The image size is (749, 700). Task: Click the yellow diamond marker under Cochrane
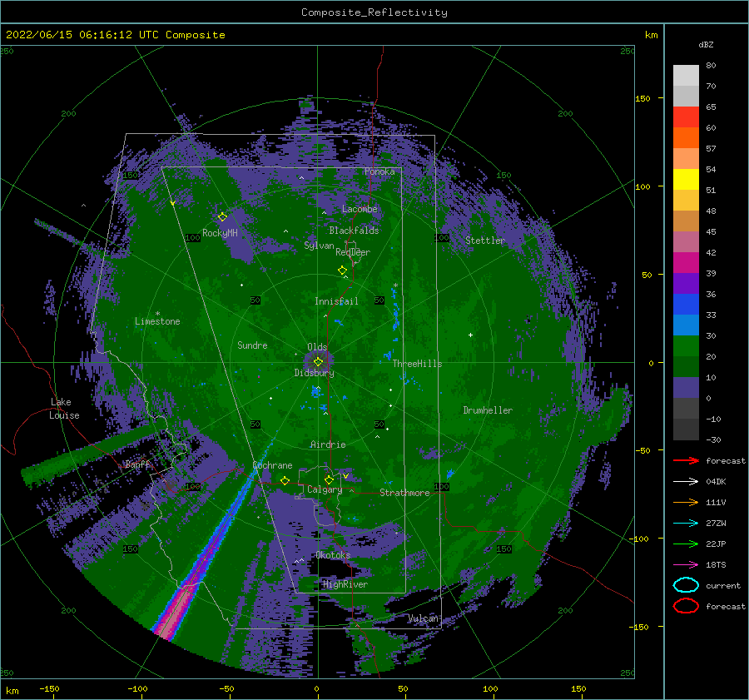285,480
